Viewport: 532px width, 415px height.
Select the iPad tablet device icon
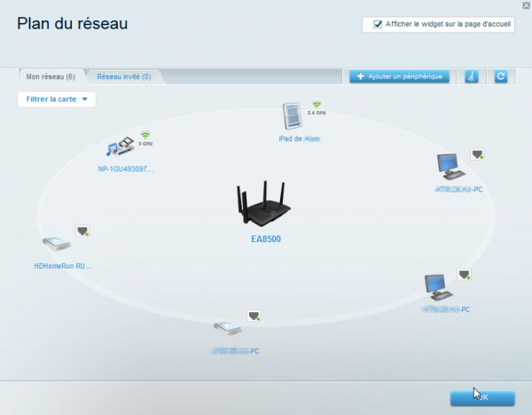click(x=293, y=118)
